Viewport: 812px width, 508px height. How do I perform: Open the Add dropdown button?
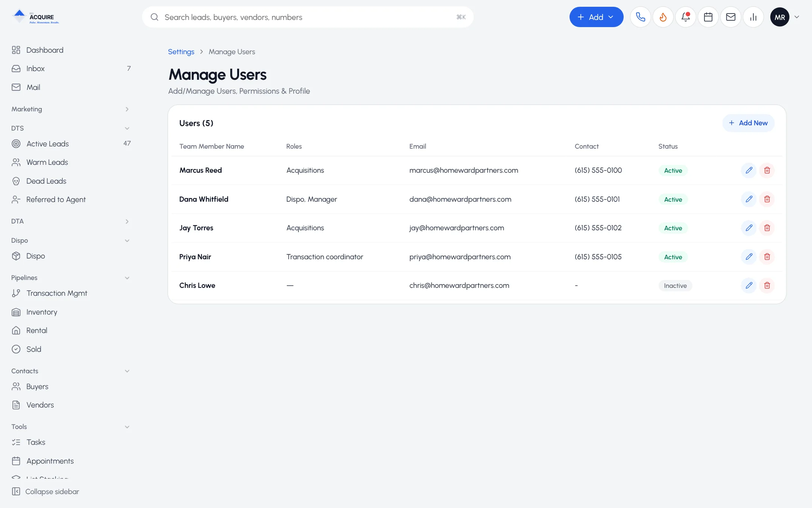[596, 17]
